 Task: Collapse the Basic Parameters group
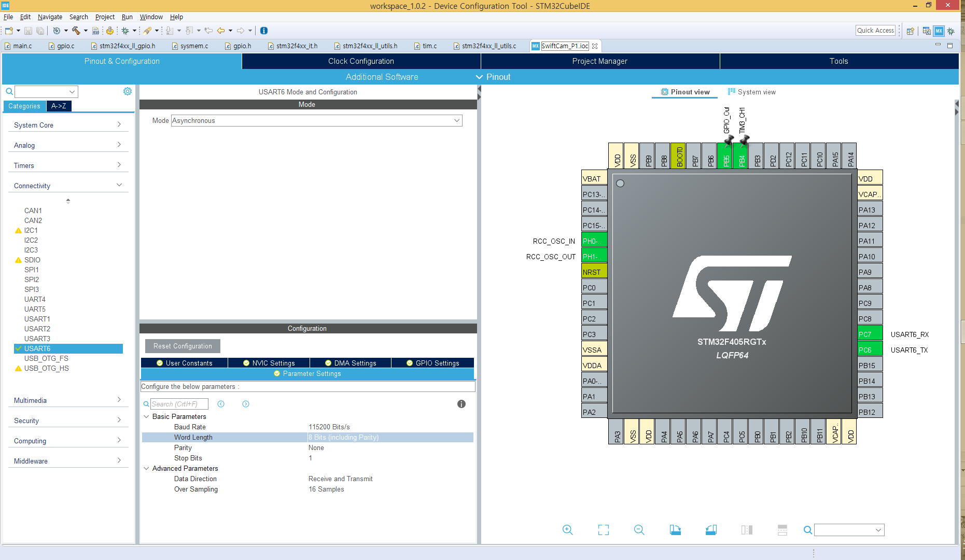point(146,416)
